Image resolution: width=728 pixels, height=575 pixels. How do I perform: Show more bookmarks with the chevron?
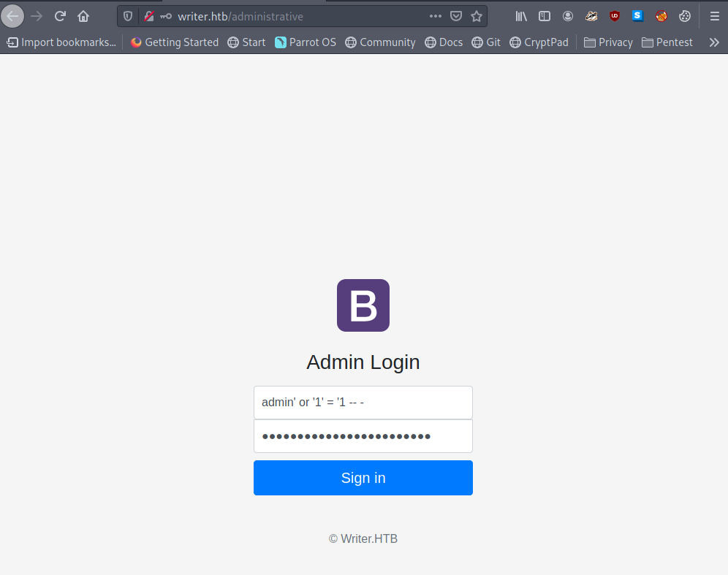click(714, 42)
